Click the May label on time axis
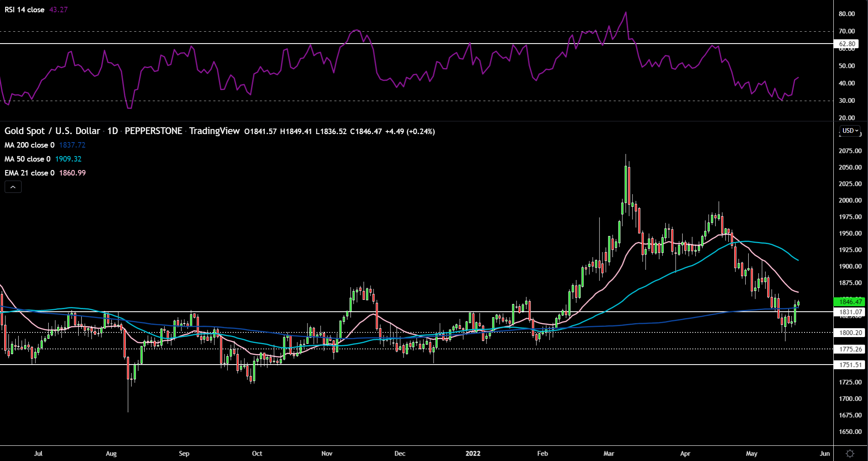 pyautogui.click(x=751, y=453)
